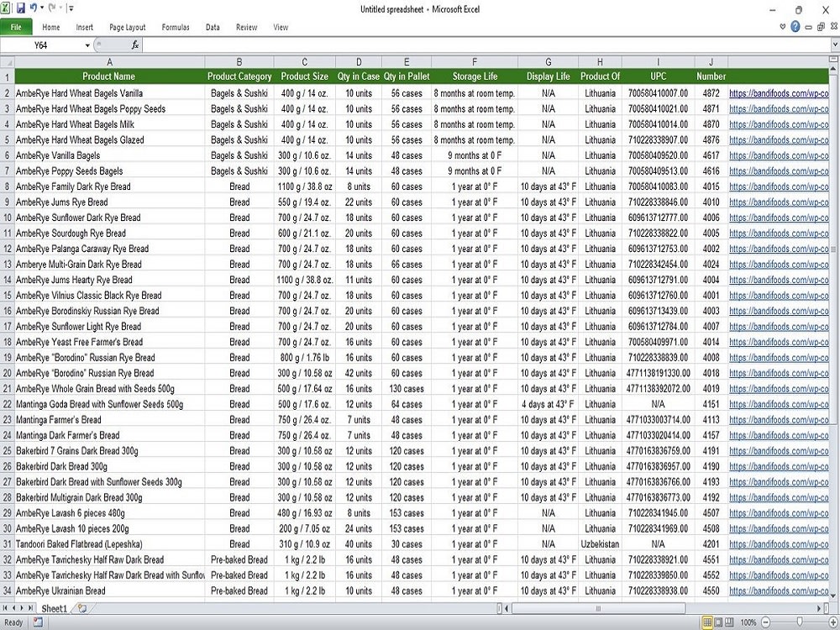The width and height of the screenshot is (840, 630).
Task: Open the redo history dropdown arrow
Action: pyautogui.click(x=60, y=8)
